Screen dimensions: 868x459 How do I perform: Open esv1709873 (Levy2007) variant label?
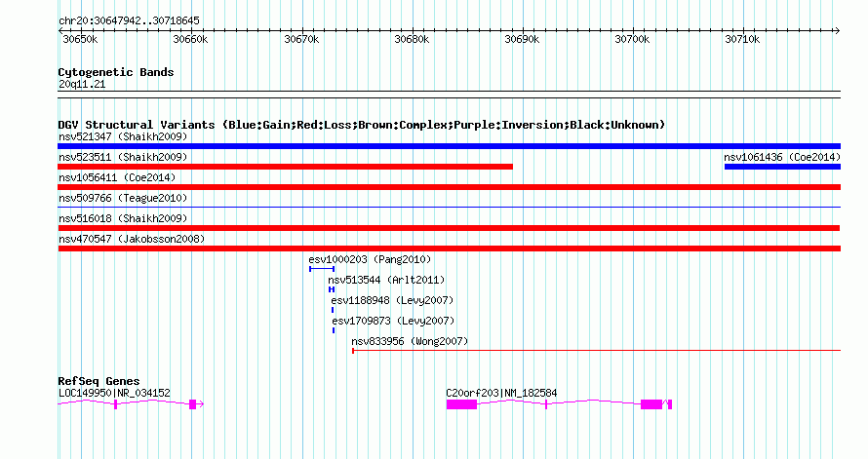393,321
